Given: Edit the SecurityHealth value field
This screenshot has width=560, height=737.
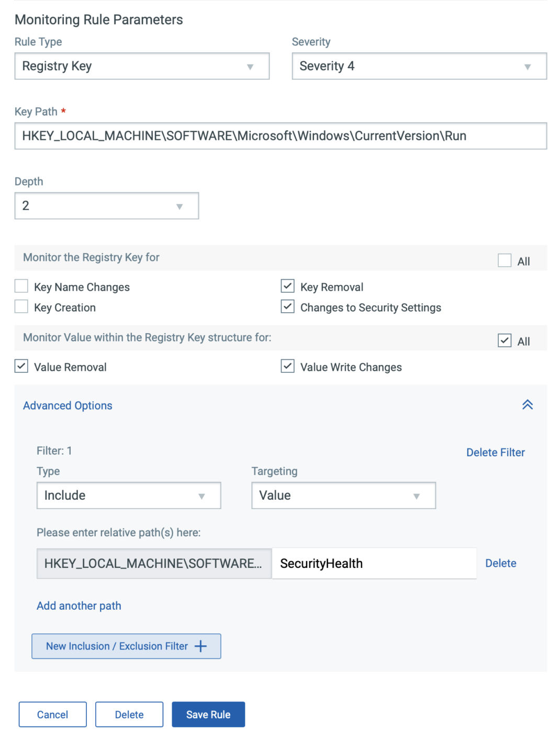Looking at the screenshot, I should [374, 563].
